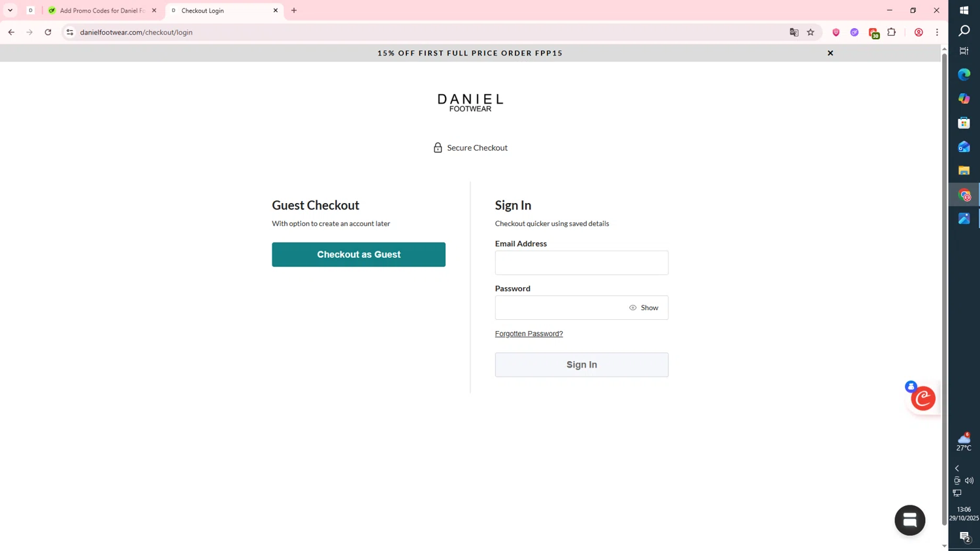This screenshot has width=980, height=551.
Task: Open a new browser tab
Action: coord(294,10)
